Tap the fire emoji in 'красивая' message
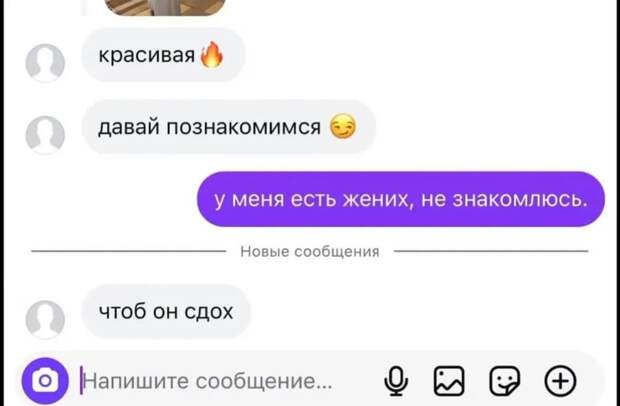The width and height of the screenshot is (620, 406). click(212, 55)
